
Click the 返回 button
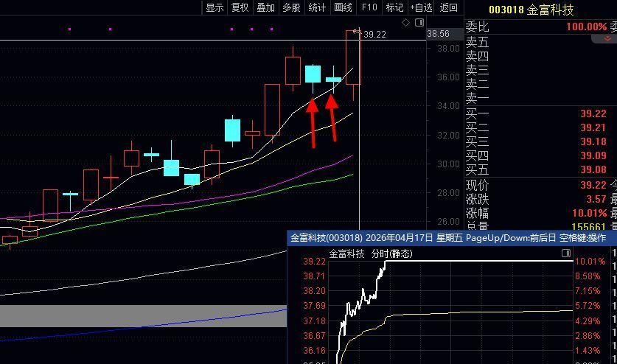coord(449,7)
